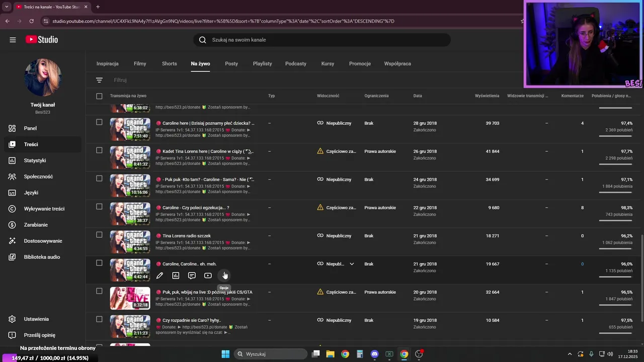The height and width of the screenshot is (362, 644).
Task: Open the Kursy tab
Action: click(x=328, y=64)
